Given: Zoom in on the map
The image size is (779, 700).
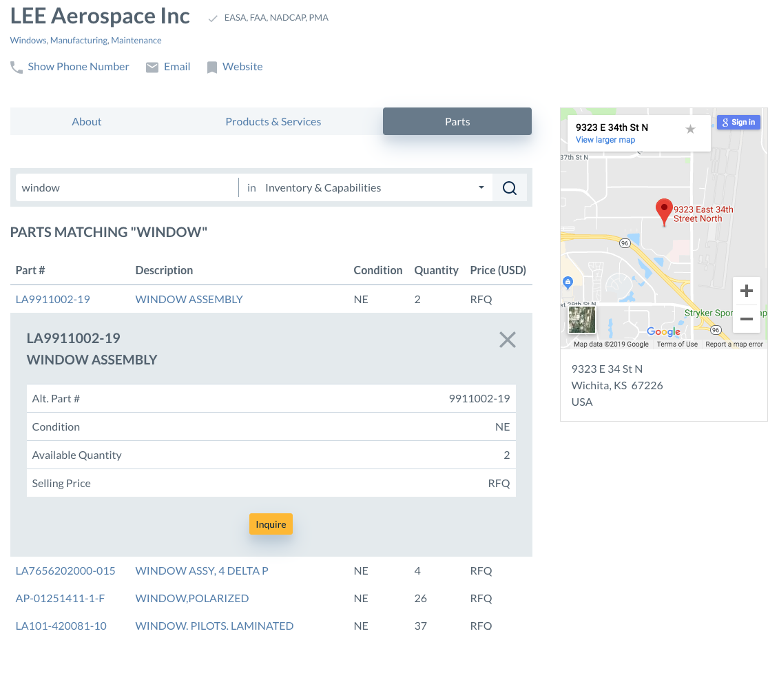Looking at the screenshot, I should tap(746, 291).
